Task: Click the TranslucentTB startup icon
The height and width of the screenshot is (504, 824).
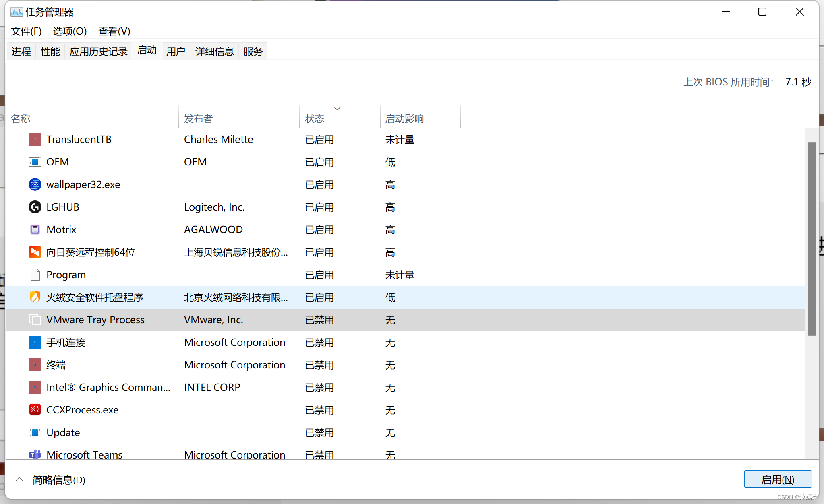Action: point(35,139)
